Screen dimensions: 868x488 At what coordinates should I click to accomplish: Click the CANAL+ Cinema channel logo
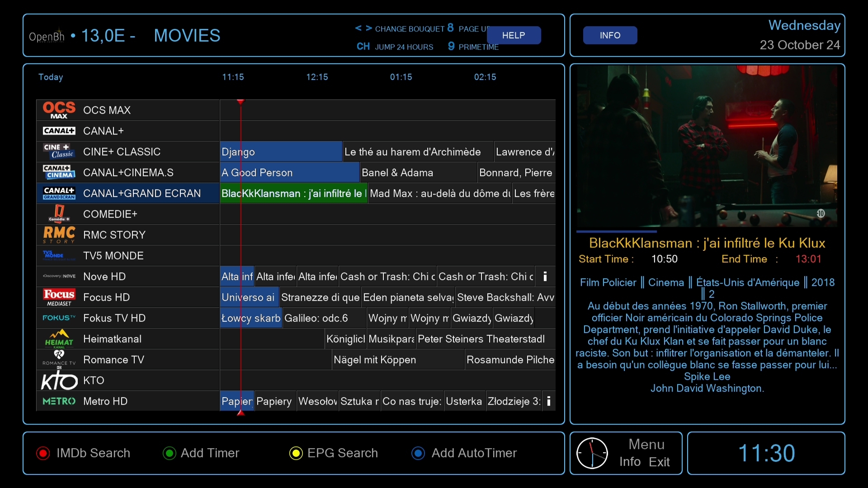click(x=59, y=172)
